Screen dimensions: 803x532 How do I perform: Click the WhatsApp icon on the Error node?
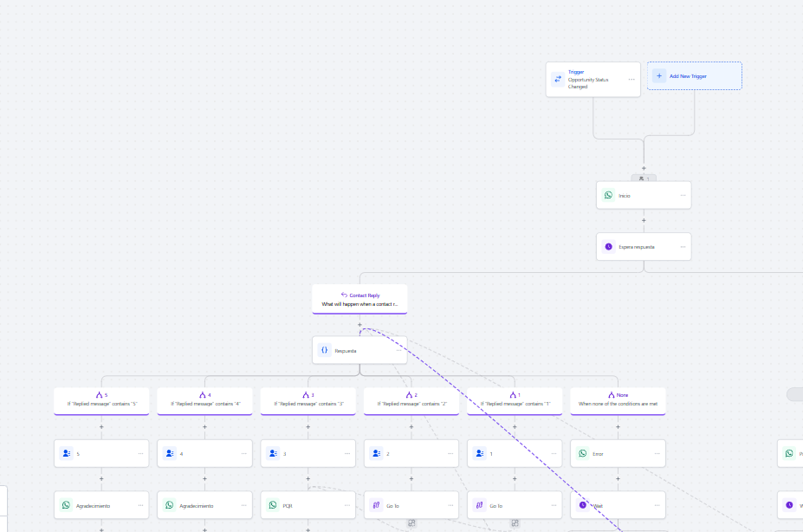coord(582,453)
